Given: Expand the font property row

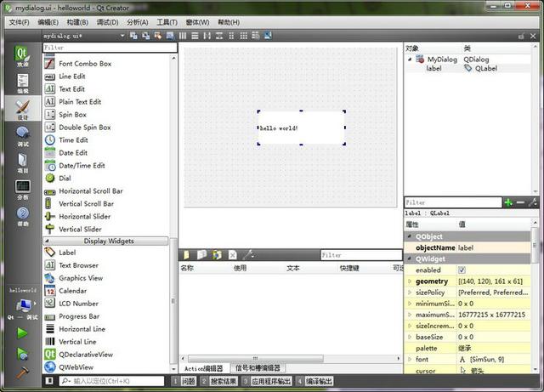Looking at the screenshot, I should tap(410, 360).
